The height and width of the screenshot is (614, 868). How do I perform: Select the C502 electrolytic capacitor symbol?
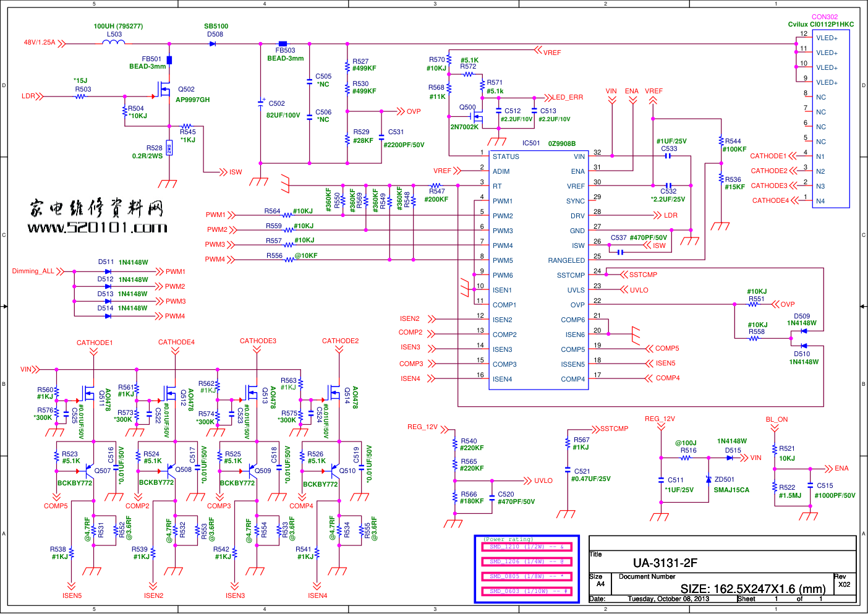[x=261, y=103]
